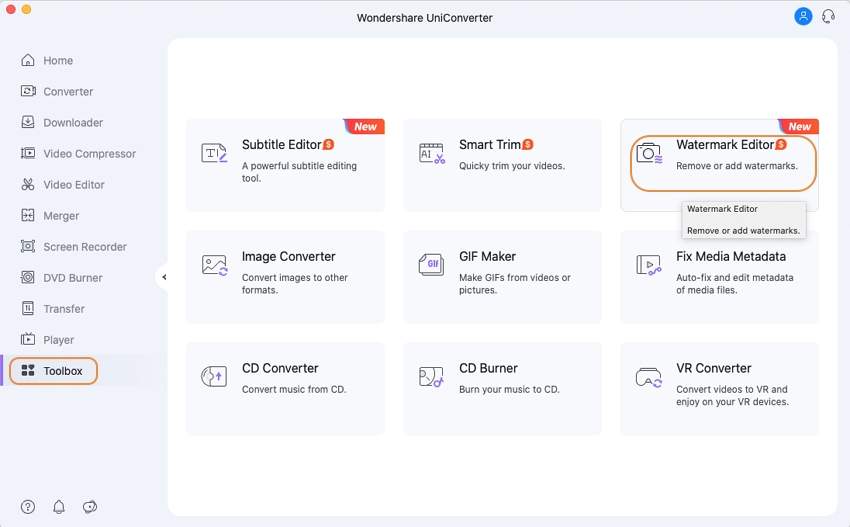Open the headset support icon
The width and height of the screenshot is (850, 527).
(x=828, y=16)
